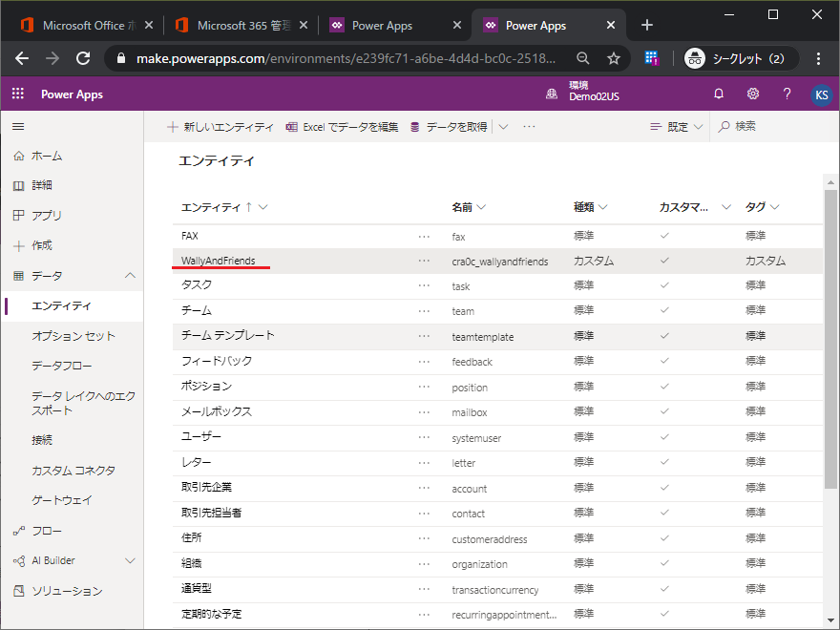The width and height of the screenshot is (840, 630).
Task: Open more options for 取引先企業 row
Action: coord(424,488)
